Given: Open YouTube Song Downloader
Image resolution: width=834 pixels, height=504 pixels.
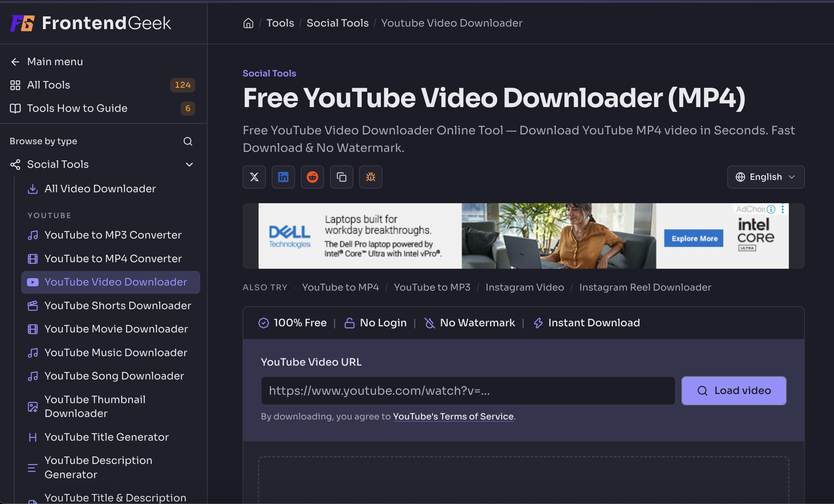Looking at the screenshot, I should [114, 376].
